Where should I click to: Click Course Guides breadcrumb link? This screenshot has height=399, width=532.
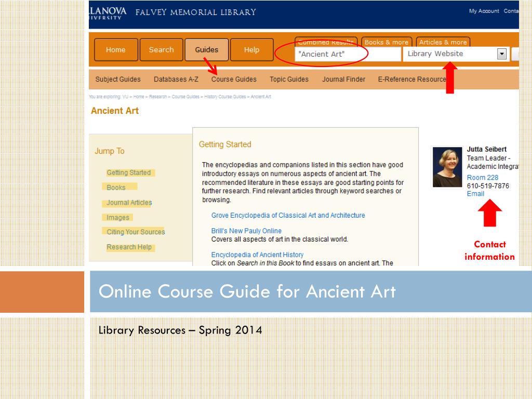tap(185, 97)
